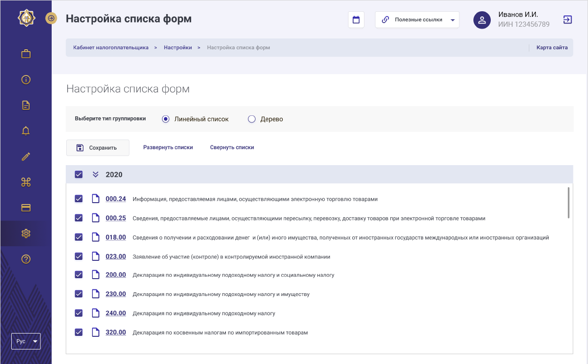588x364 pixels.
Task: Log out using the exit icon
Action: pyautogui.click(x=567, y=20)
